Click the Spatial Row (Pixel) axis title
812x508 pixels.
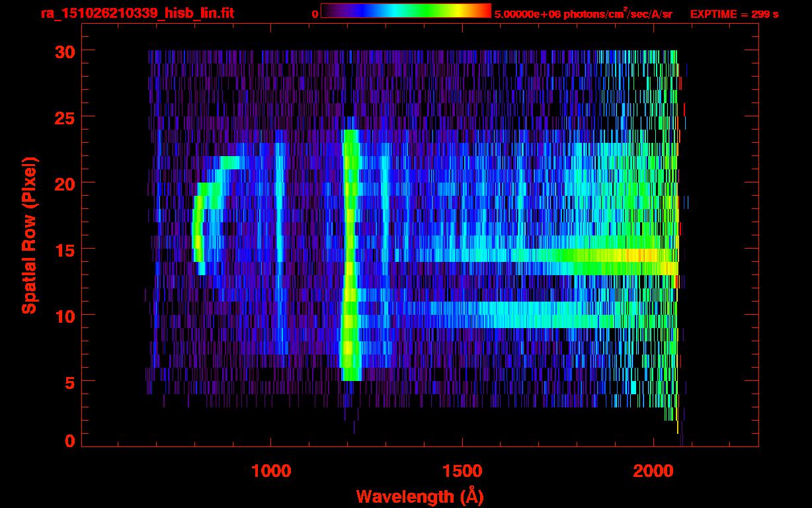(29, 235)
